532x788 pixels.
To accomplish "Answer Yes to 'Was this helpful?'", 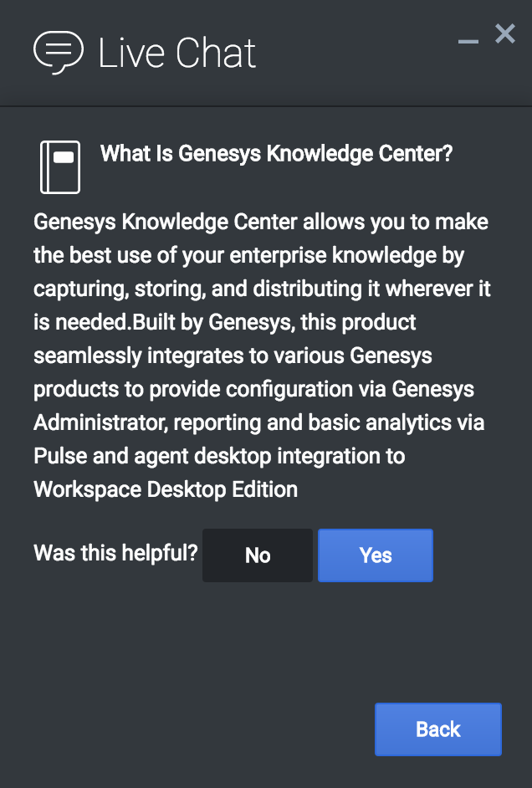I will pos(376,555).
